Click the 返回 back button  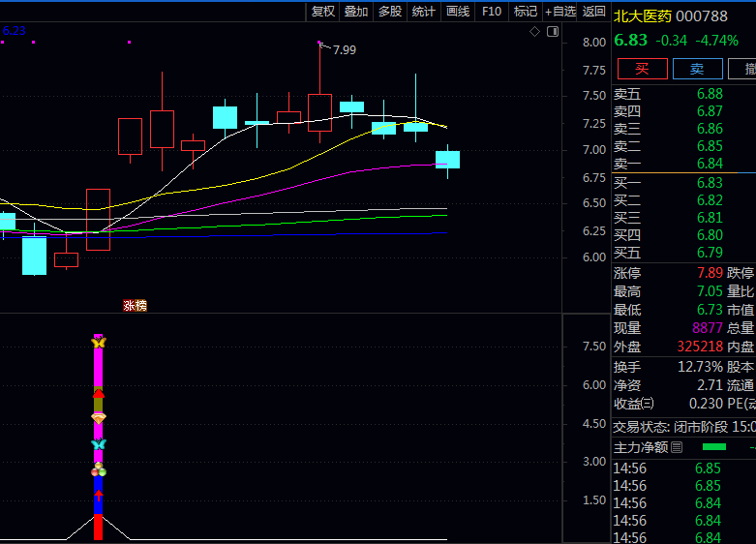click(x=594, y=12)
